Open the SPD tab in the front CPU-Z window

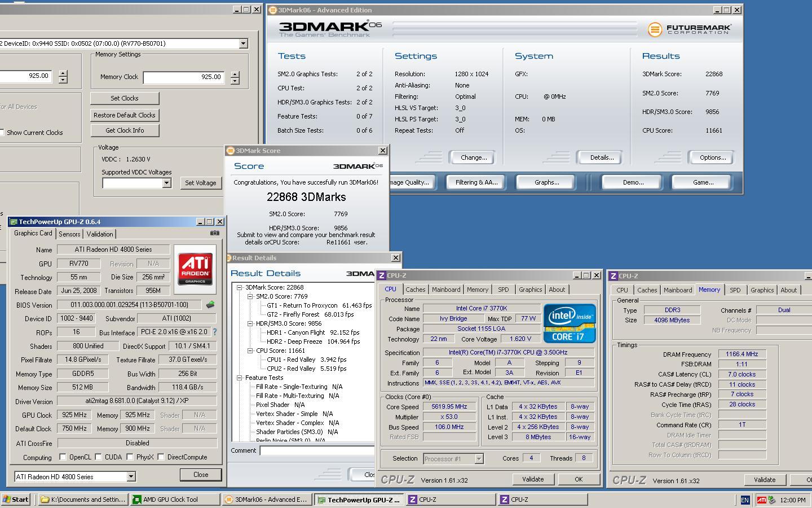coord(503,289)
